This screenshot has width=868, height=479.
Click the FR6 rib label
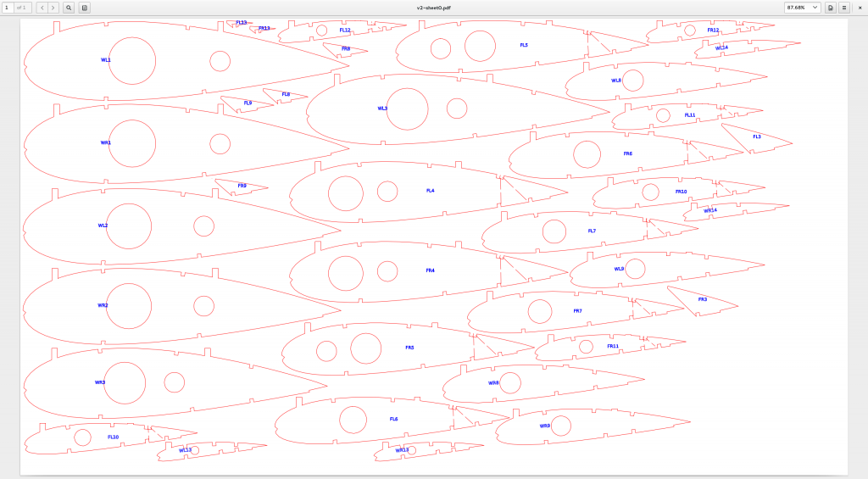point(628,153)
